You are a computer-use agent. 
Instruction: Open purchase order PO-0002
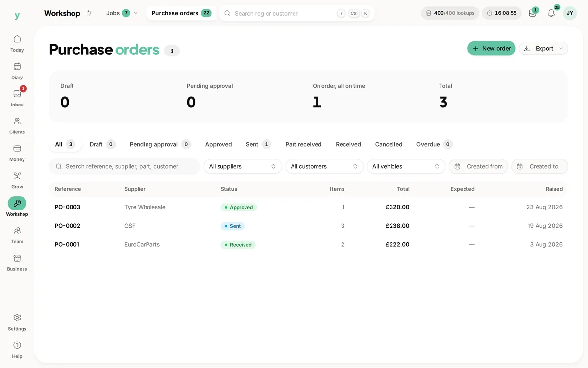point(68,226)
